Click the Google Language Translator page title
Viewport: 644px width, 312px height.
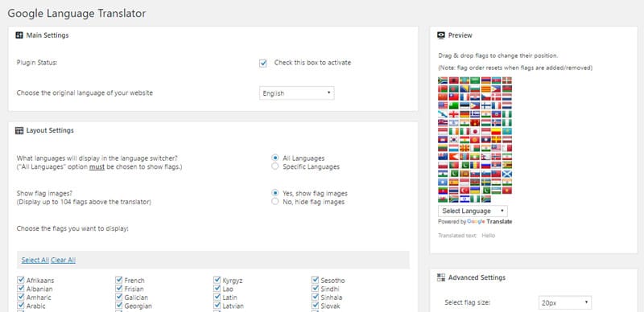click(x=76, y=13)
